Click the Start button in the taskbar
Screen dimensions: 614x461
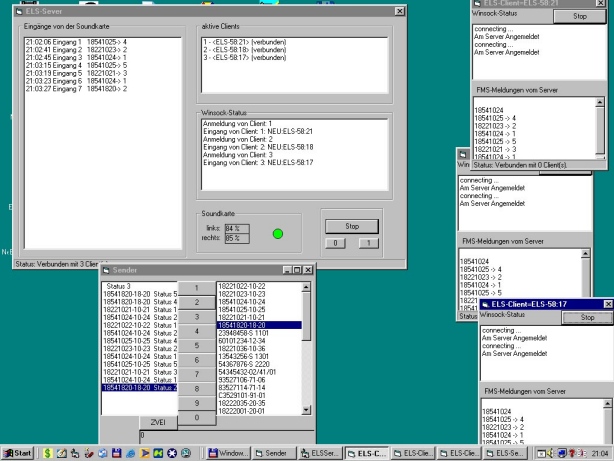[x=18, y=452]
